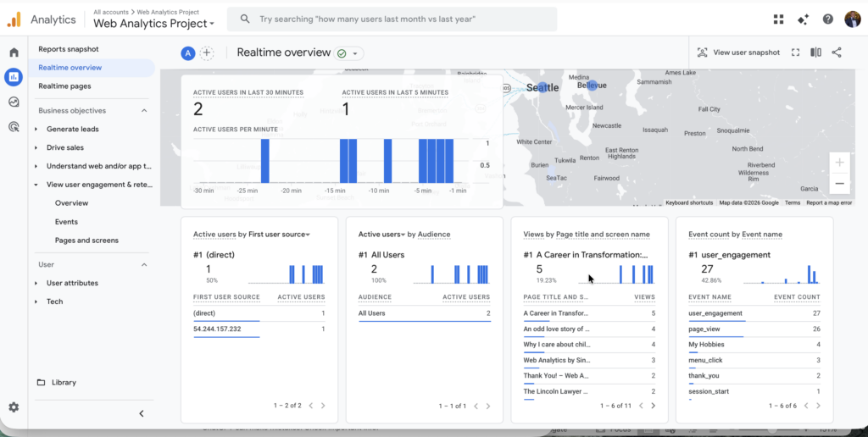Open Pages and screens report

pos(85,241)
